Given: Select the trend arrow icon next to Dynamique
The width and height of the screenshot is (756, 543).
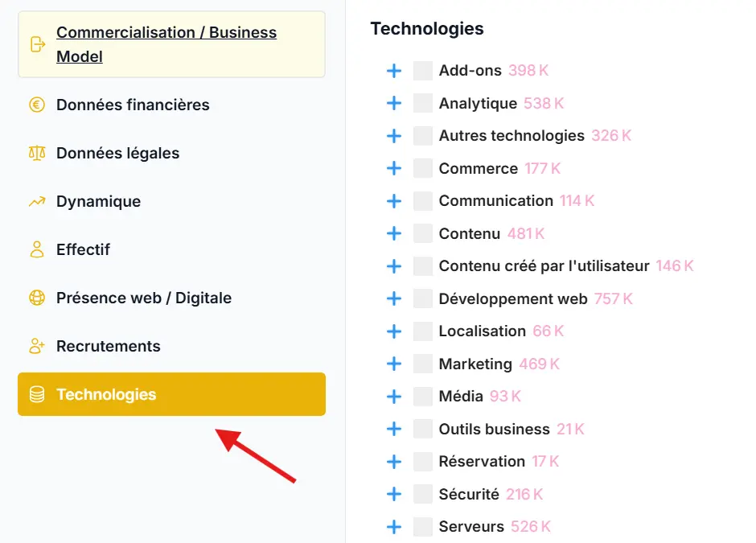Looking at the screenshot, I should pyautogui.click(x=35, y=201).
